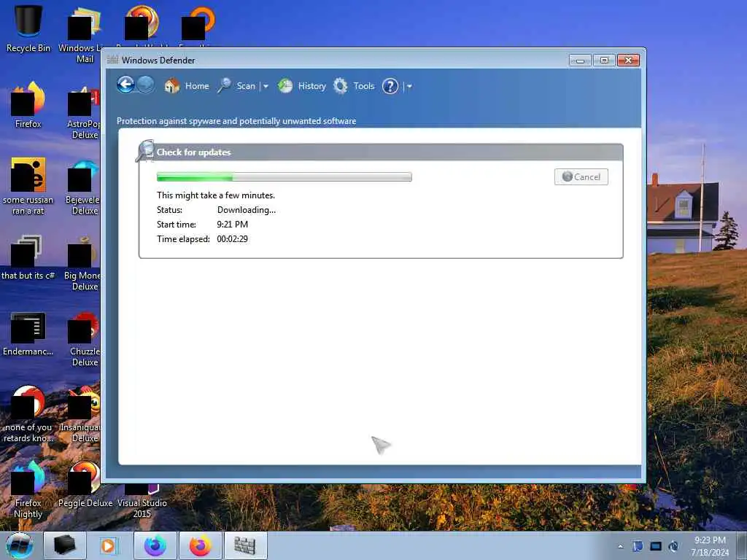Click the 'Downloading...' status text
The height and width of the screenshot is (560, 747).
click(247, 210)
